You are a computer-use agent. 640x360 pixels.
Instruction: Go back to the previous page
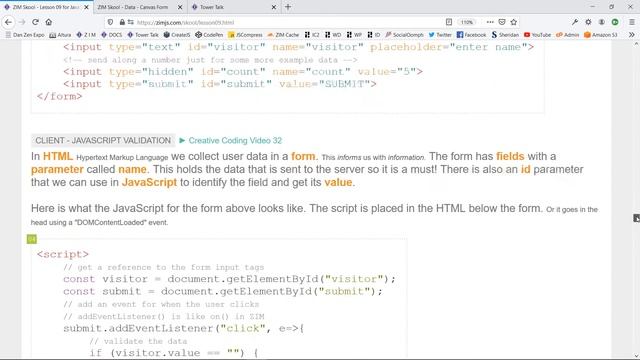click(8, 22)
